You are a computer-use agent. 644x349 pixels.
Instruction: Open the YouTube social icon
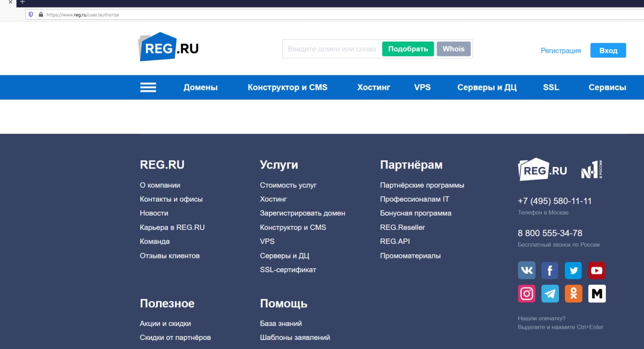click(x=597, y=271)
